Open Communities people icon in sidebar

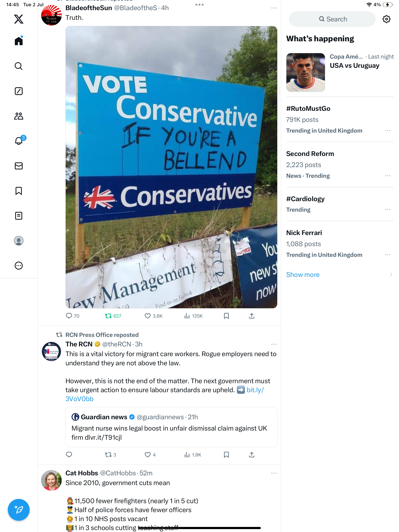(x=19, y=116)
